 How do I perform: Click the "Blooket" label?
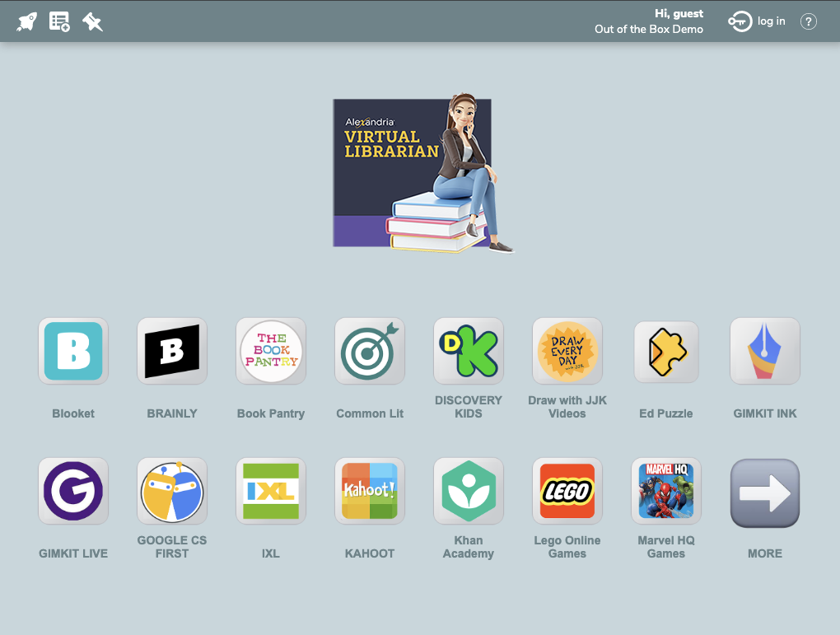click(x=73, y=413)
